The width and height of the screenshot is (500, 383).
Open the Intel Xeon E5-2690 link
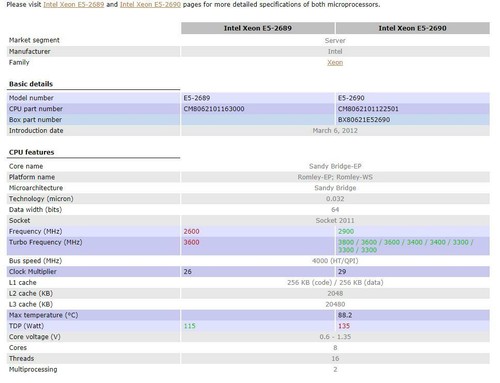click(x=150, y=5)
